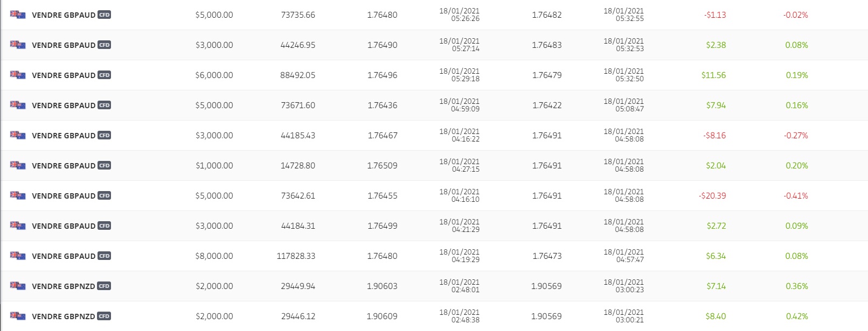Click the CFD badge on the -$8.16 loss row
Viewport: 868px width, 331px height.
click(105, 135)
